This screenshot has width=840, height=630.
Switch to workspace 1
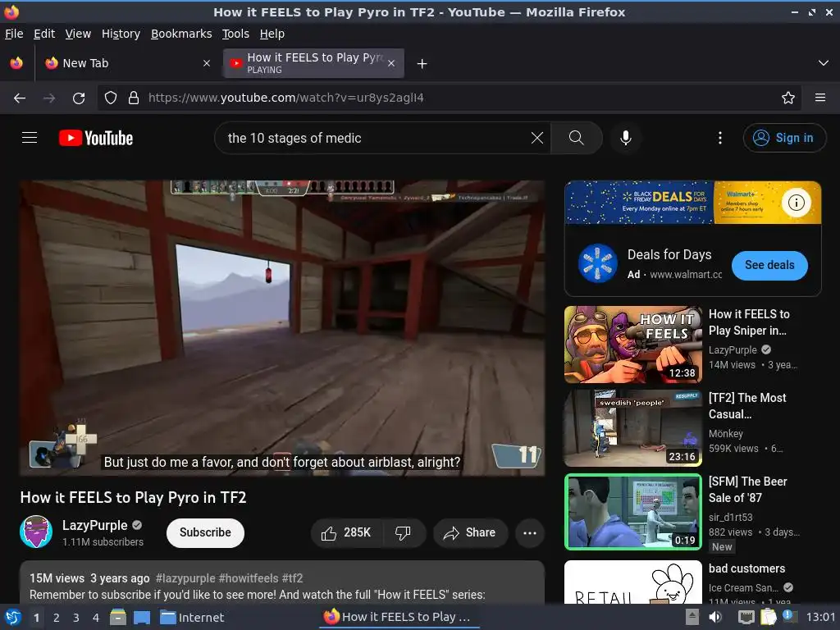point(36,618)
